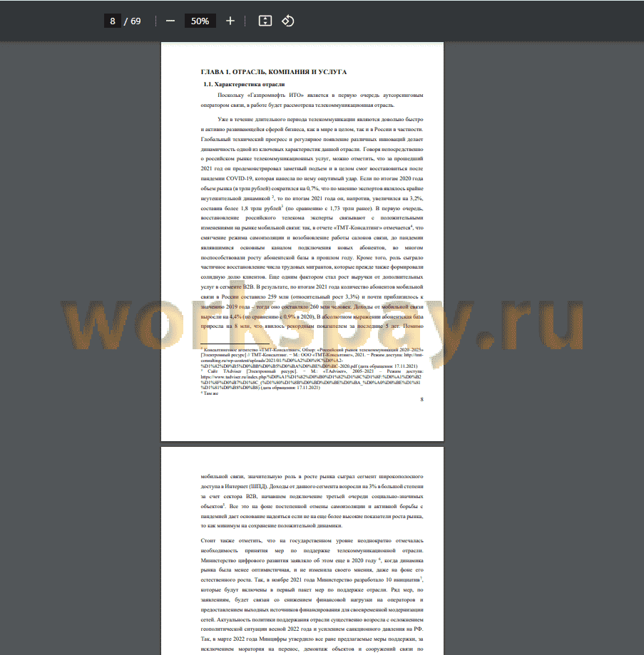The width and height of the screenshot is (644, 655).
Task: Click the zoom out minus icon
Action: tap(170, 21)
